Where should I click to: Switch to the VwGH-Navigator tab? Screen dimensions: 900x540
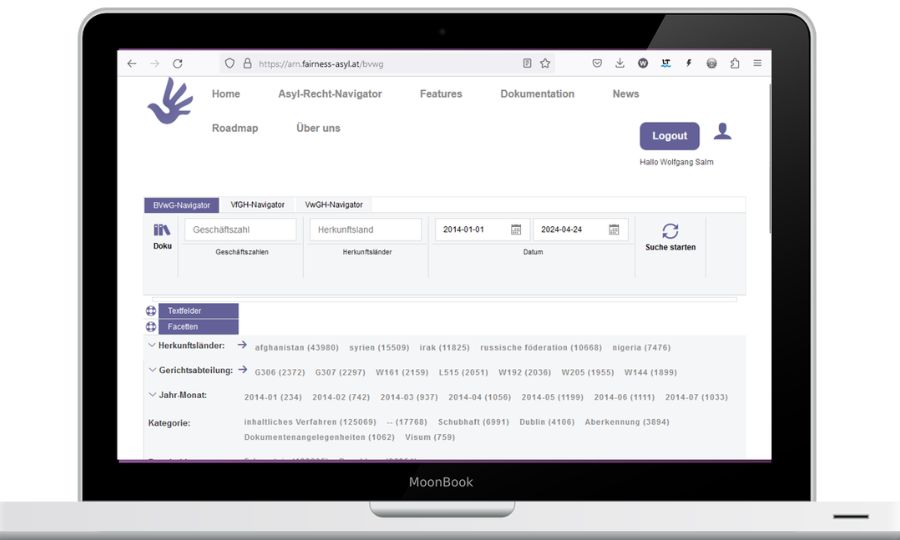(x=333, y=205)
